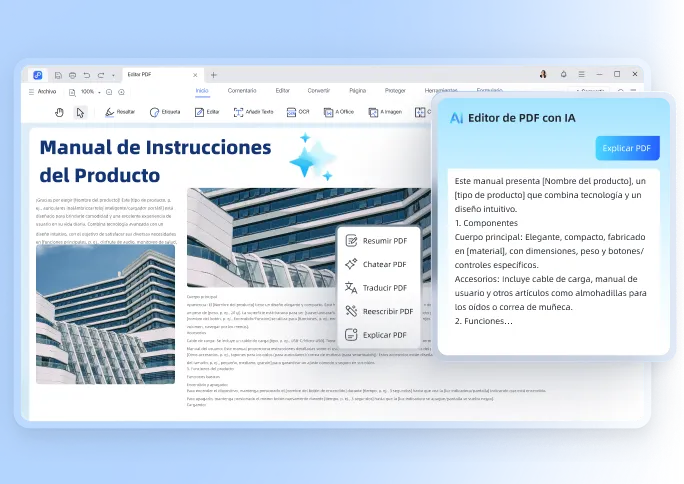The height and width of the screenshot is (484, 684).
Task: Expand the quick access toolbar dropdown arrow
Action: 113,75
